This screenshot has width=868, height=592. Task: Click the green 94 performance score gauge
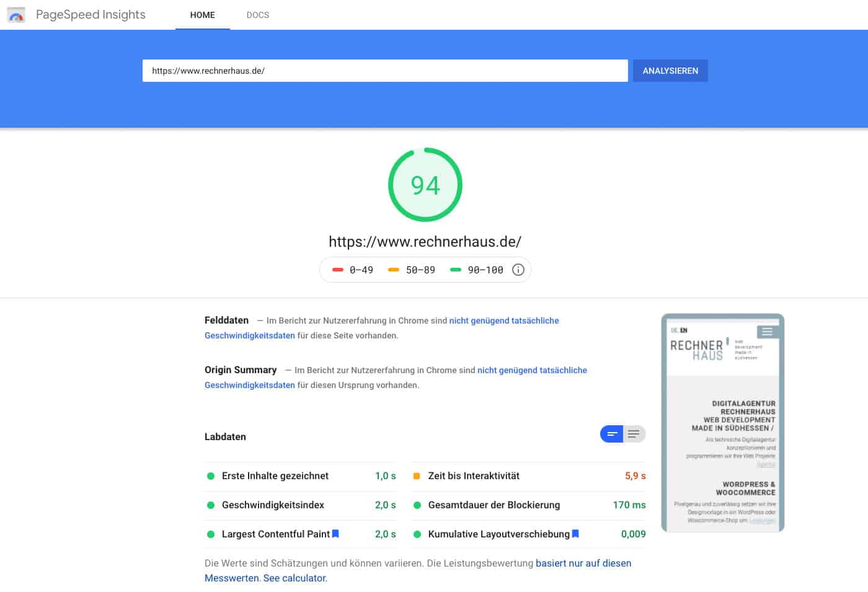[x=425, y=185]
